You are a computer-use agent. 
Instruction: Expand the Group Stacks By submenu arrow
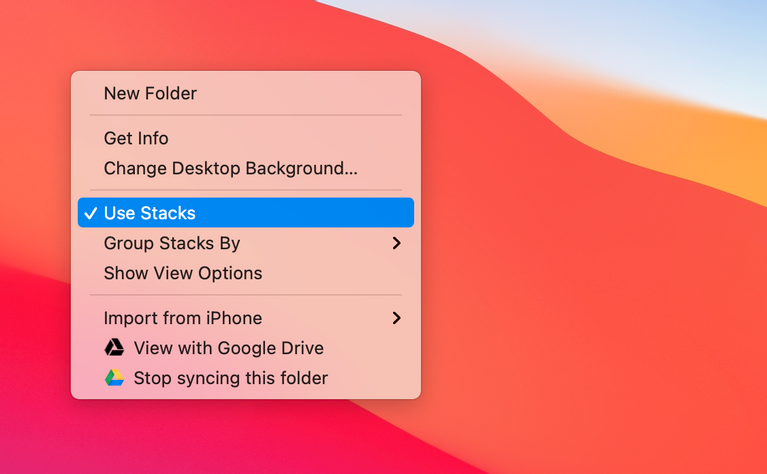pyautogui.click(x=397, y=243)
